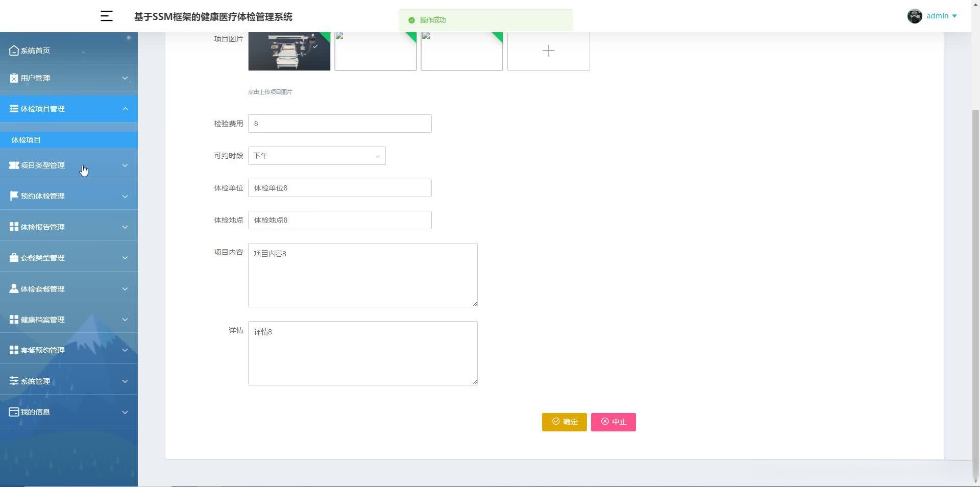
Task: Click the home icon beside 系统首页
Action: click(x=14, y=51)
